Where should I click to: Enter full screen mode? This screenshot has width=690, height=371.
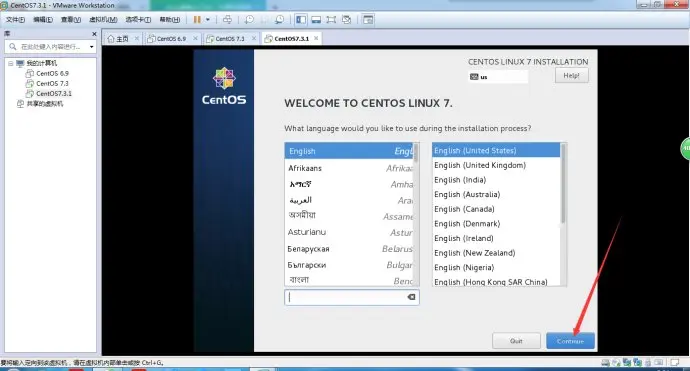(331, 19)
